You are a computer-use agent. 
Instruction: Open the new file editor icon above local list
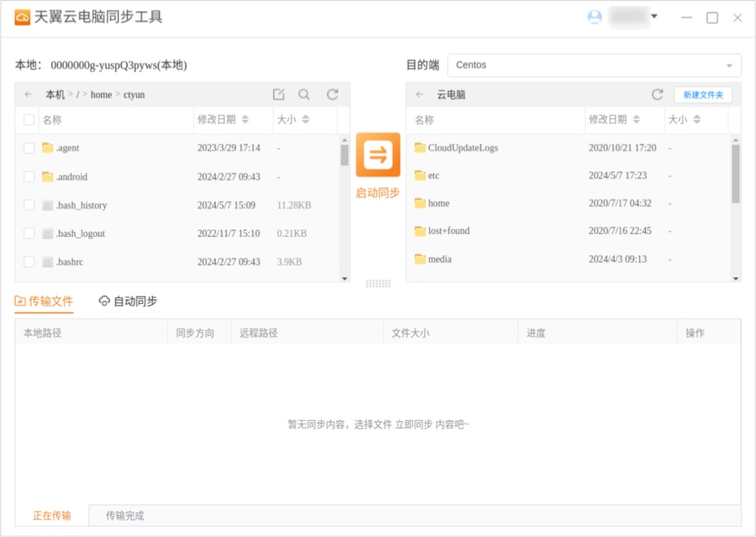click(x=278, y=94)
